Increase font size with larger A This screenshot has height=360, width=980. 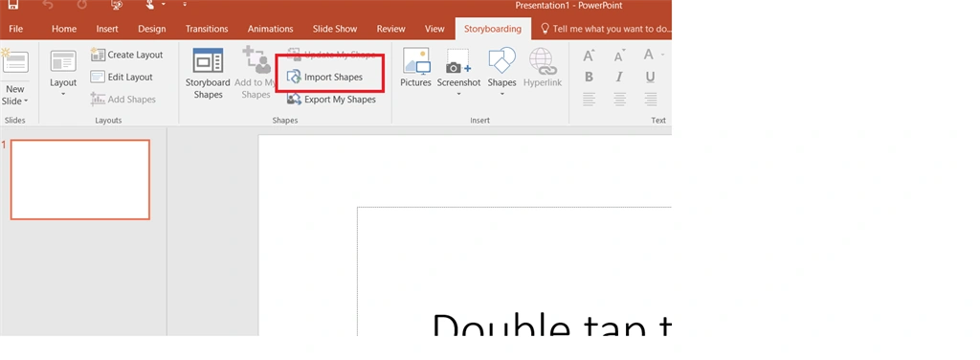coord(589,56)
